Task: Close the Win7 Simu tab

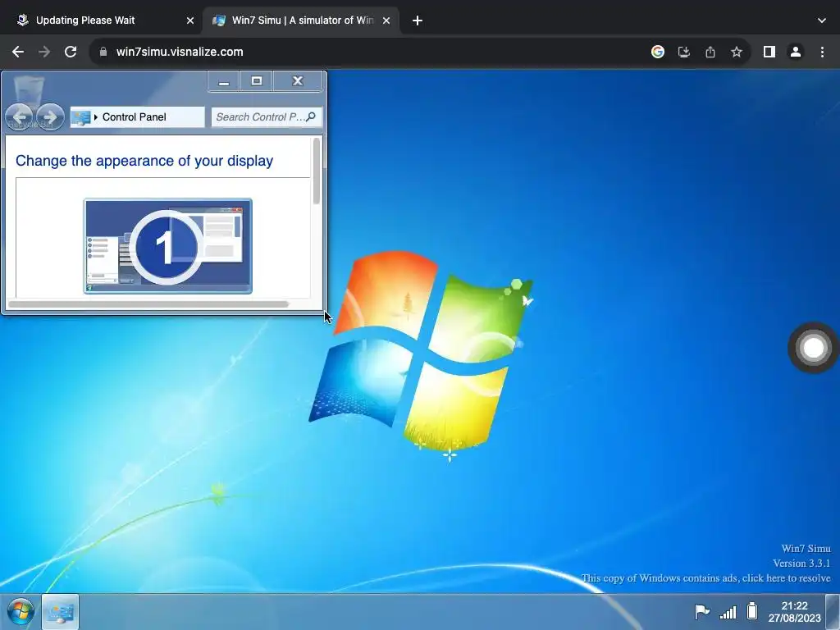Action: (x=386, y=21)
